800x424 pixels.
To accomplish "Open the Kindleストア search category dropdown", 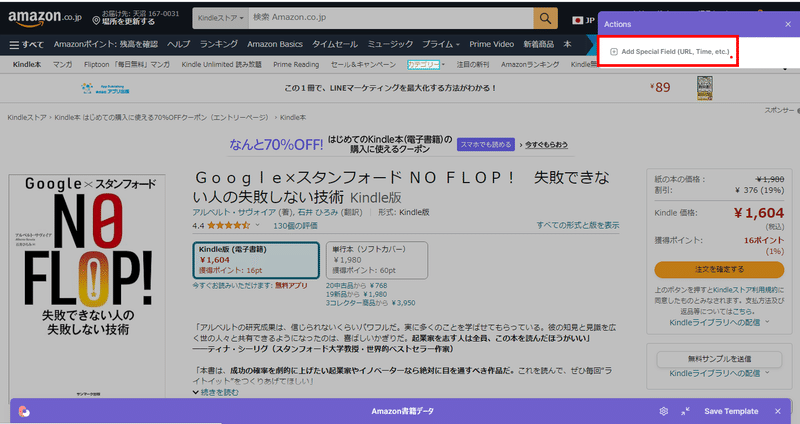I will (220, 18).
